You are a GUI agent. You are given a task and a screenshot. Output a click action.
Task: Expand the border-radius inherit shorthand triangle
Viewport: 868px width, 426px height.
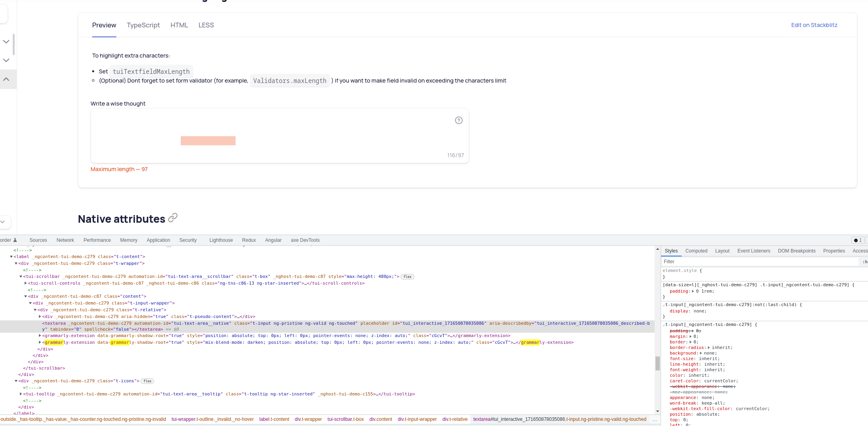709,348
